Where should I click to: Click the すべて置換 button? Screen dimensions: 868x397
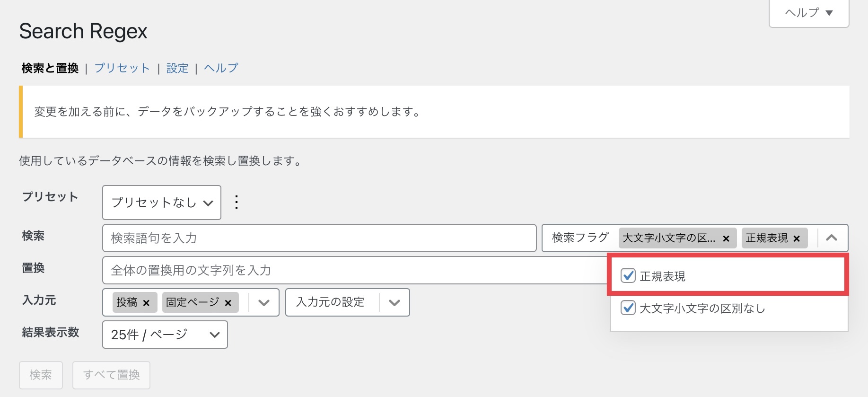(111, 375)
